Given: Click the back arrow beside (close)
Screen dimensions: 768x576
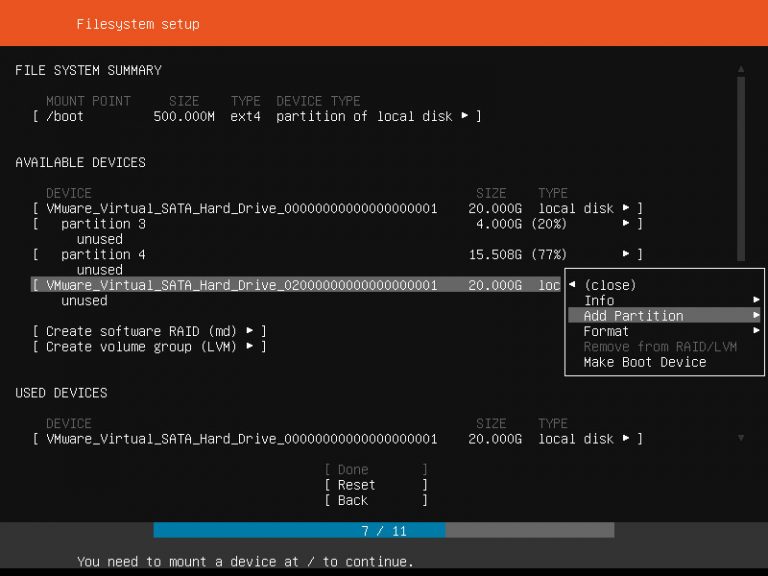Looking at the screenshot, I should [572, 285].
